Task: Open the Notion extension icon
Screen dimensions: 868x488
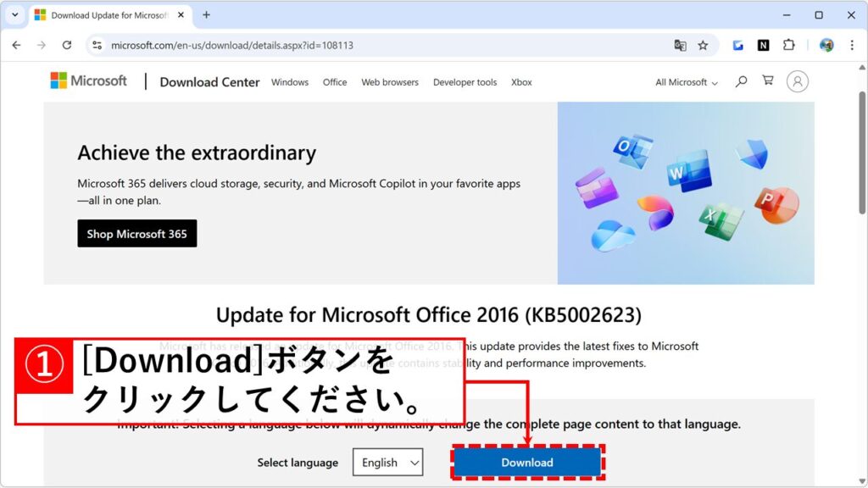Action: 764,46
